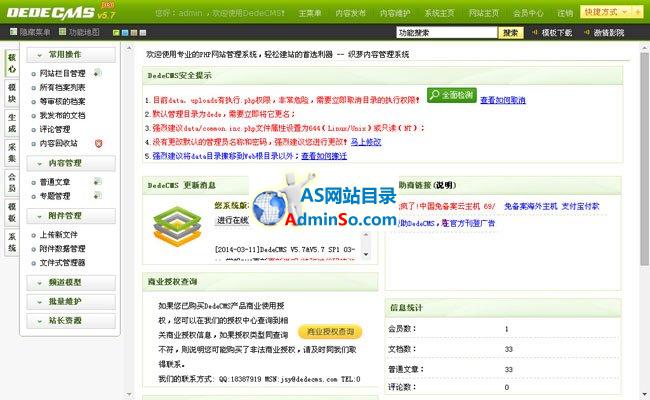Image resolution: width=650 pixels, height=400 pixels.
Task: Click the stacked-layers DedeCMS update logo
Action: [177, 226]
